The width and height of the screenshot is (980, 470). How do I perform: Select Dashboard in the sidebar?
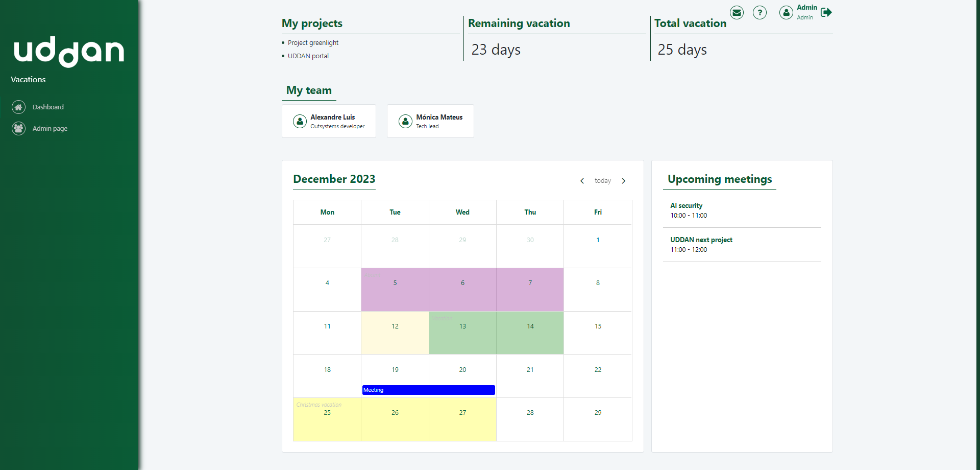(x=48, y=107)
